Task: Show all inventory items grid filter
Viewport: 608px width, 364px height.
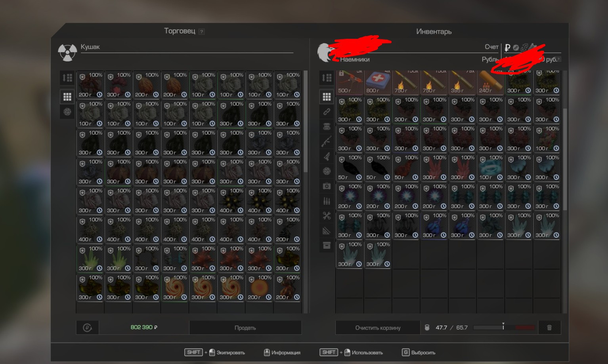Action: coord(327,97)
